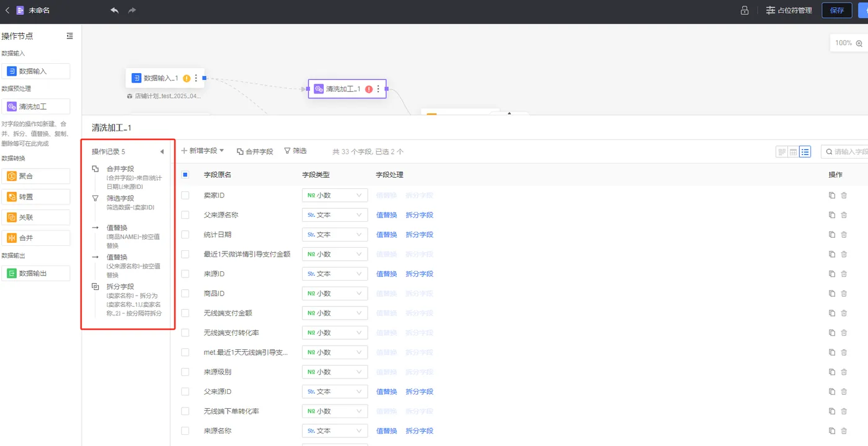This screenshot has height=446, width=868.
Task: Select the 聚合 node in the sidebar
Action: (36, 177)
